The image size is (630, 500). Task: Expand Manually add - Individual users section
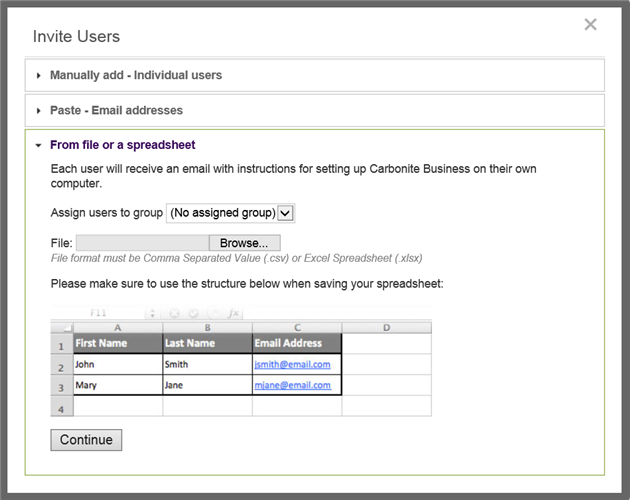coord(315,75)
